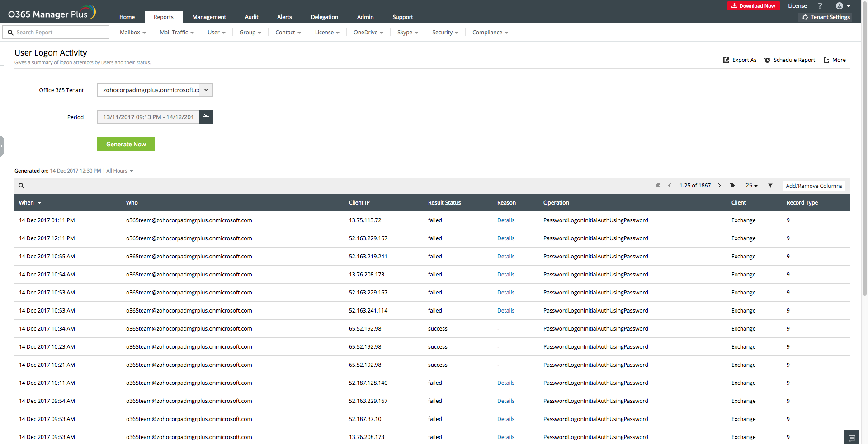This screenshot has width=868, height=444.
Task: Expand the Office 365 Tenant dropdown
Action: (206, 90)
